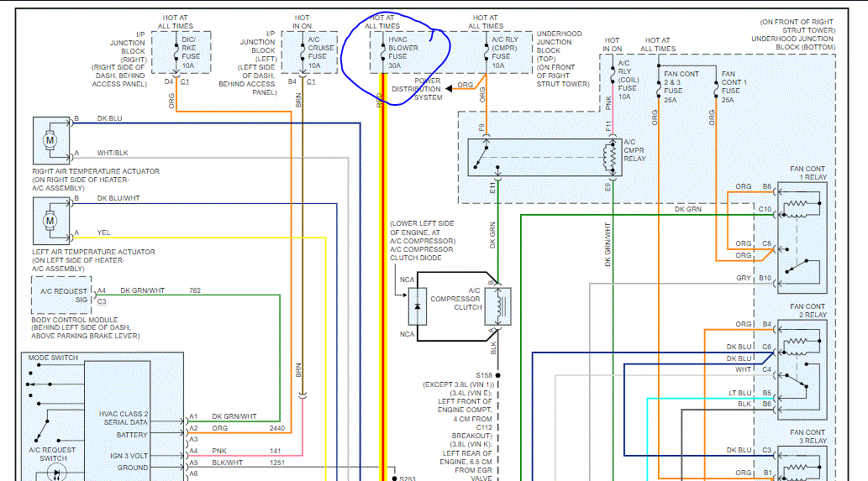This screenshot has height=481, width=868.
Task: Select the 'BATTERY' pin label
Action: pos(132,435)
